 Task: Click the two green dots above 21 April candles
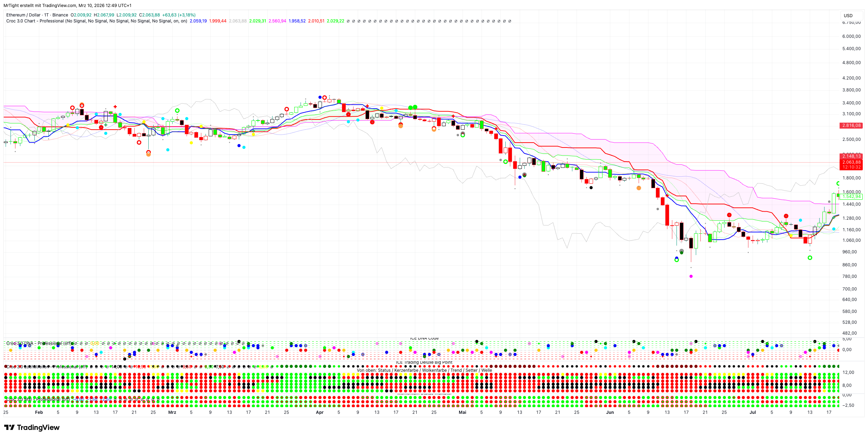click(413, 107)
